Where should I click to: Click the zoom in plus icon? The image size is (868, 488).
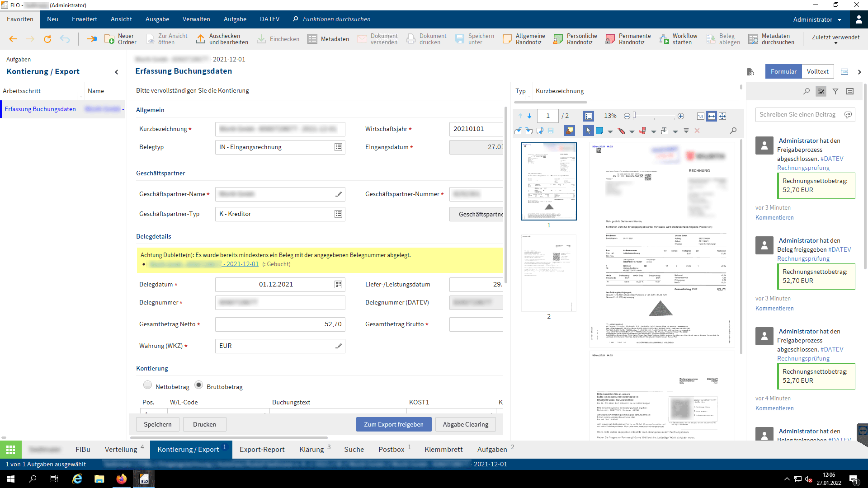[681, 116]
